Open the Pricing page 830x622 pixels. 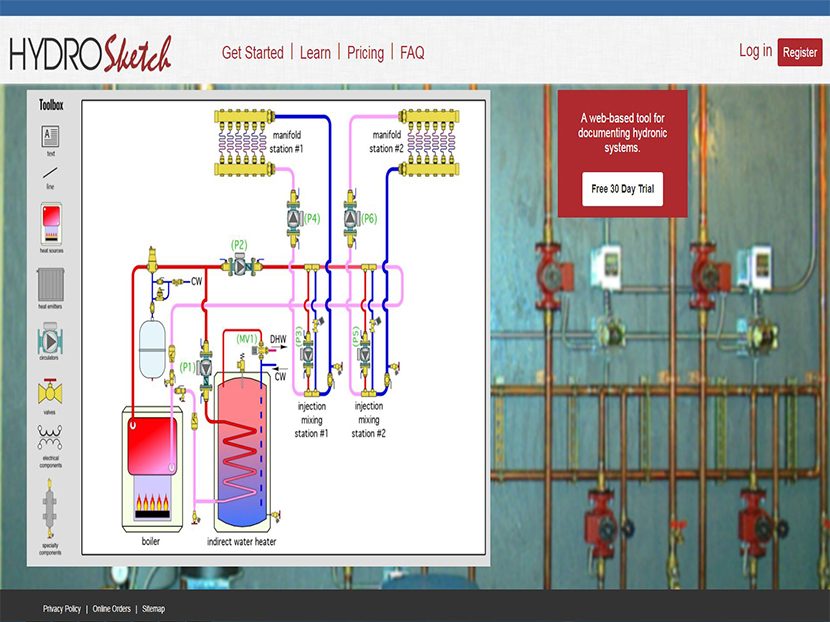click(x=365, y=53)
